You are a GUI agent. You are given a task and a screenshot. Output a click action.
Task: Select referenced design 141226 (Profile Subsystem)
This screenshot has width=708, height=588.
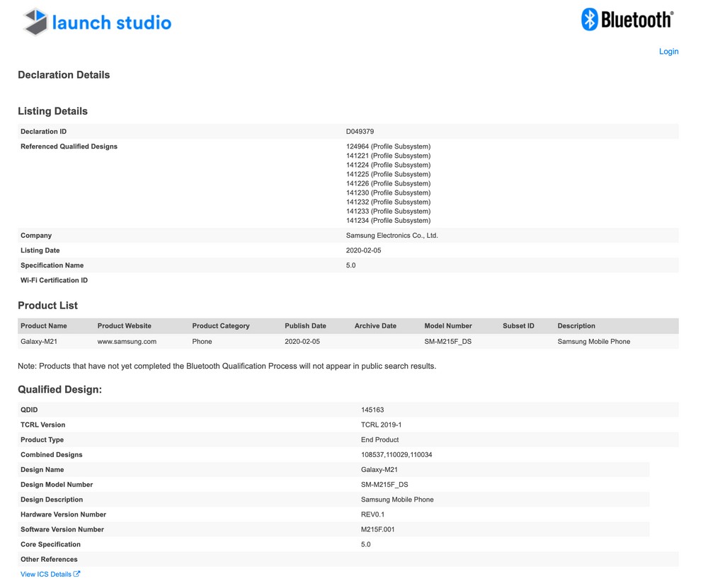pos(388,183)
